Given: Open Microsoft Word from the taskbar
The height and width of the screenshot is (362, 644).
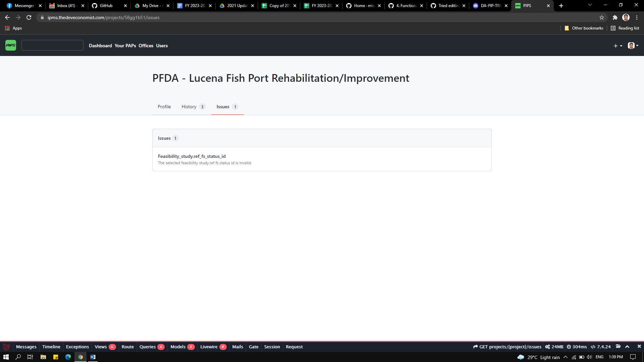Looking at the screenshot, I should 93,357.
